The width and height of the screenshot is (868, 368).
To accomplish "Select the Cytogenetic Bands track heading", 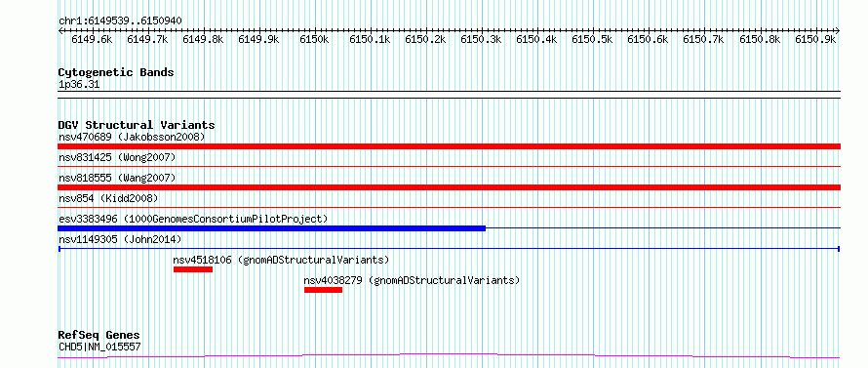I will point(116,72).
